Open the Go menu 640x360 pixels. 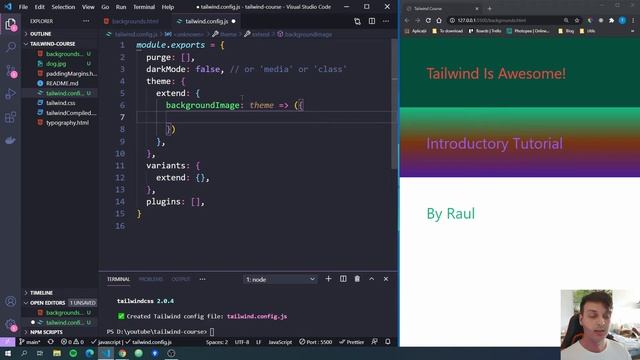click(x=105, y=7)
